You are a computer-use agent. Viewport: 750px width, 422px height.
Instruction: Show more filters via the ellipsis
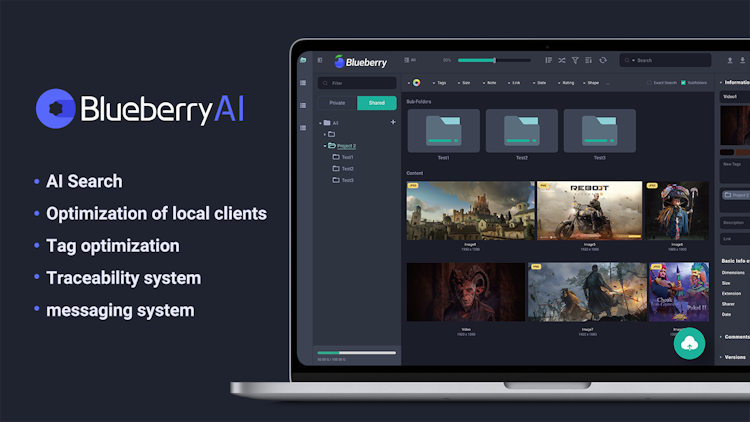[608, 83]
